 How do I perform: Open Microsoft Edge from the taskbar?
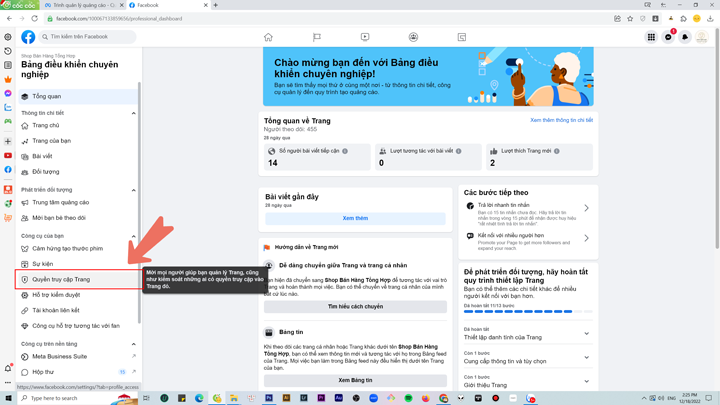(x=199, y=398)
